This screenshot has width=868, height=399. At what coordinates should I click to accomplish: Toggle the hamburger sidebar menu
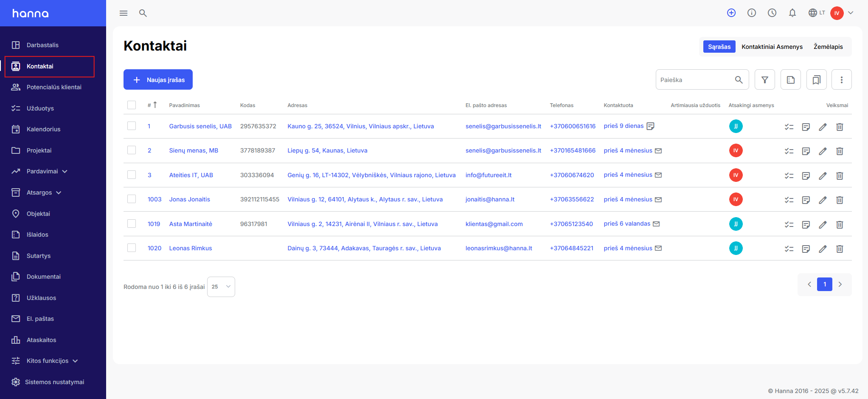[x=124, y=13]
